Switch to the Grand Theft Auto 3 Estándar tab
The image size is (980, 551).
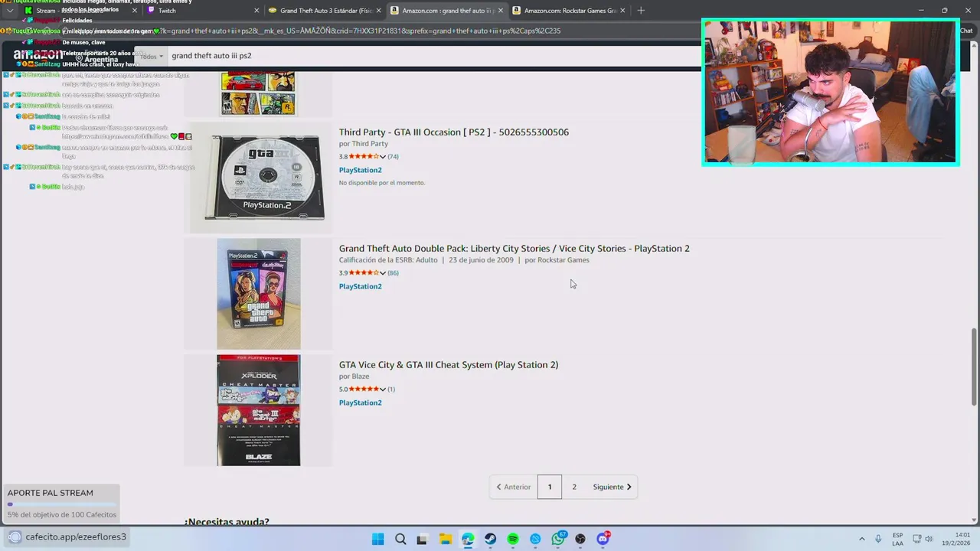(325, 11)
